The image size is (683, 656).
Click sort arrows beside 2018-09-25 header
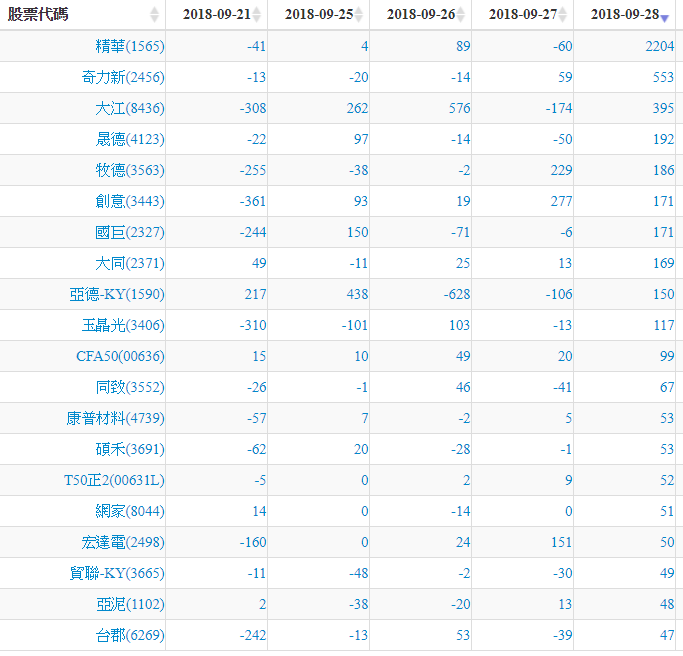pos(359,15)
